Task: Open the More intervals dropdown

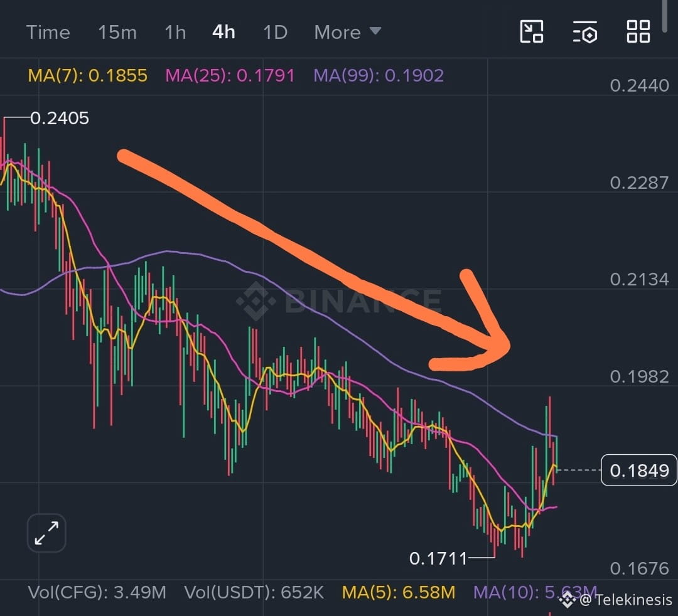Action: pos(348,33)
